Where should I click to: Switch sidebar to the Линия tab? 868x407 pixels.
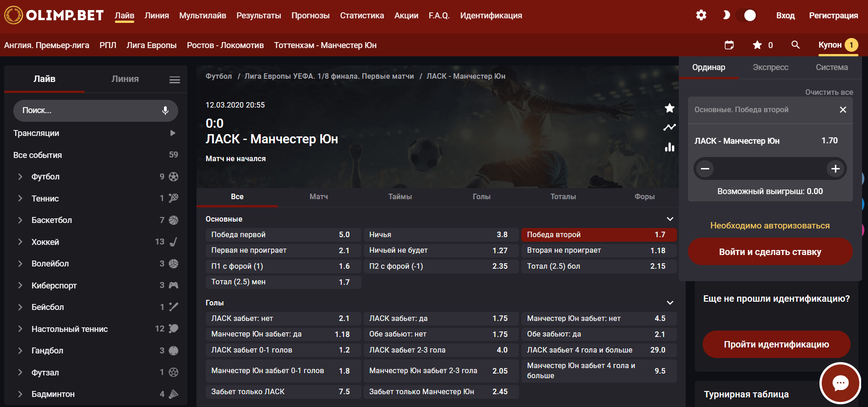pos(125,79)
